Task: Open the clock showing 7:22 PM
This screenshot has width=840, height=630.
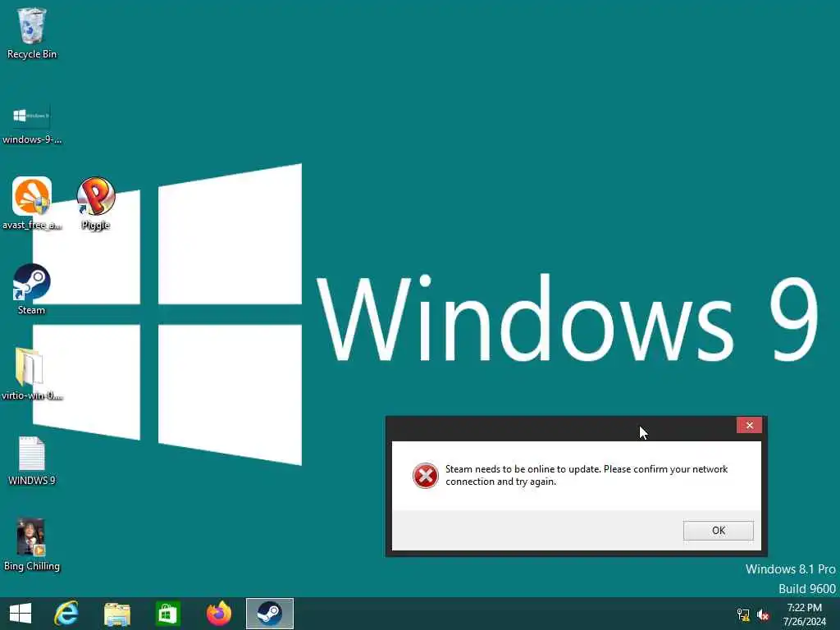Action: (x=804, y=614)
